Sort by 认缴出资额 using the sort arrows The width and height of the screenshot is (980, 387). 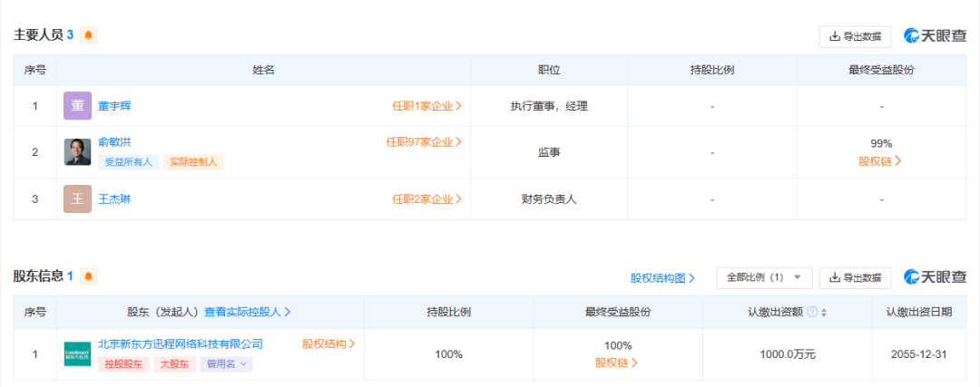tap(824, 312)
